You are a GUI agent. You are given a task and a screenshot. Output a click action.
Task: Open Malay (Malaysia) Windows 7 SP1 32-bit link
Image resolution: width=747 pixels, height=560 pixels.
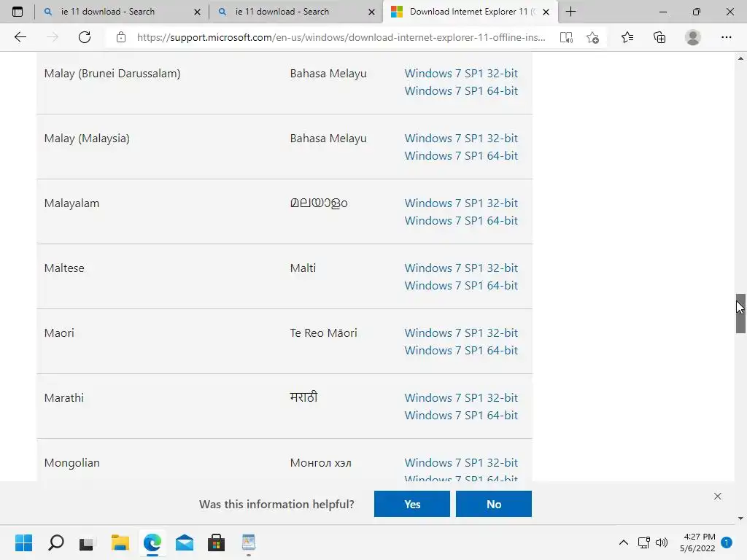[x=461, y=138]
